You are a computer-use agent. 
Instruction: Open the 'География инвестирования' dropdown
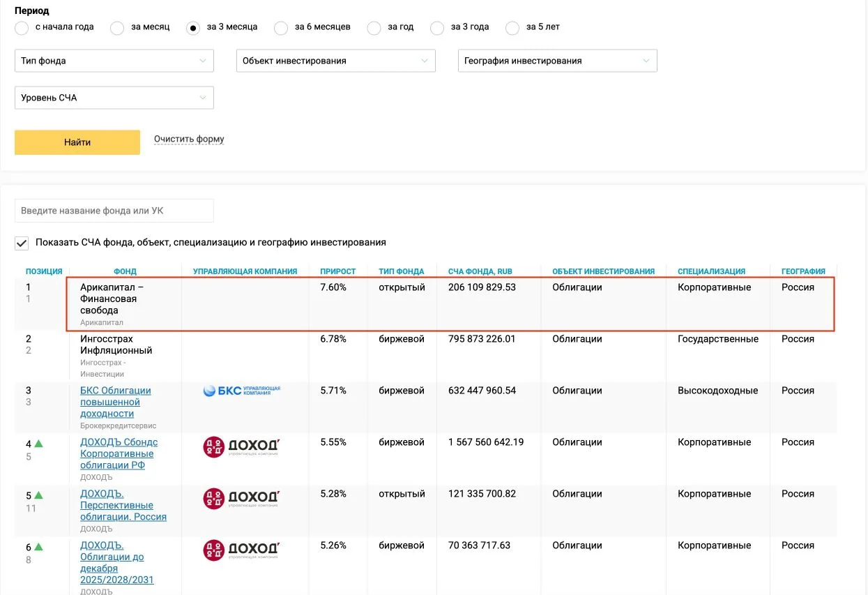(x=558, y=61)
